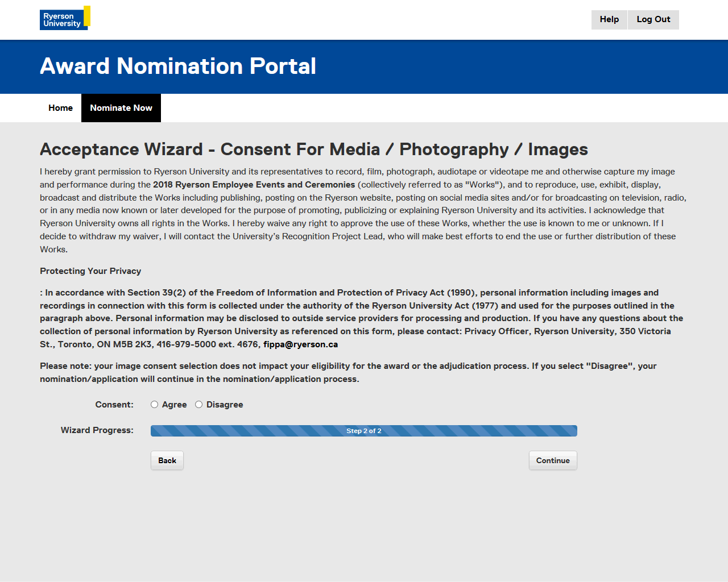Click the Award Nomination Portal title
Viewport: 728px width, 582px height.
click(178, 66)
